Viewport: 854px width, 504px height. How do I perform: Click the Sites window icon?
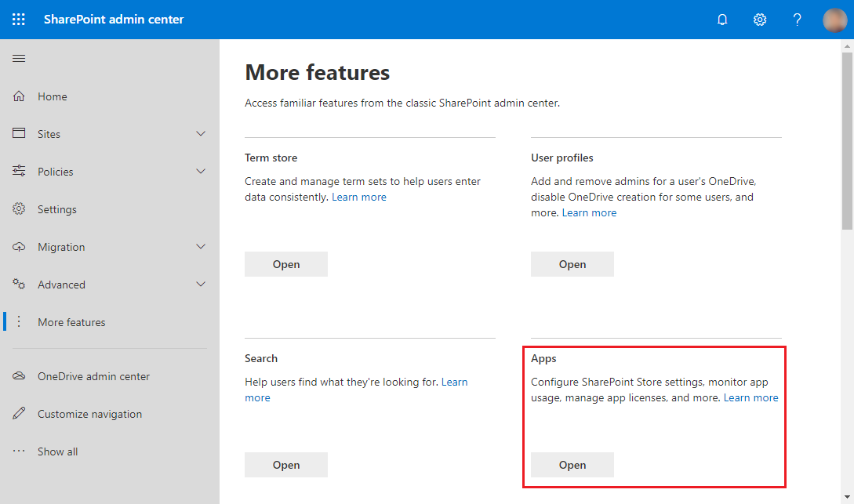pos(19,133)
